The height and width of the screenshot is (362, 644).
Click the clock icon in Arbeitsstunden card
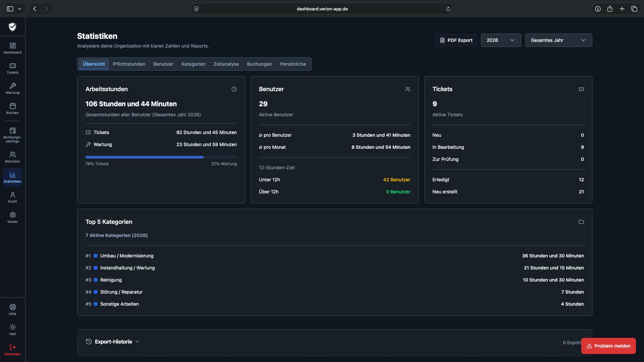[234, 89]
